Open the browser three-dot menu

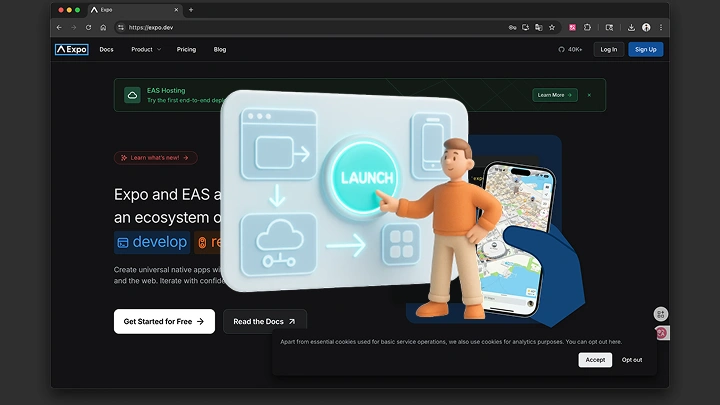point(661,28)
